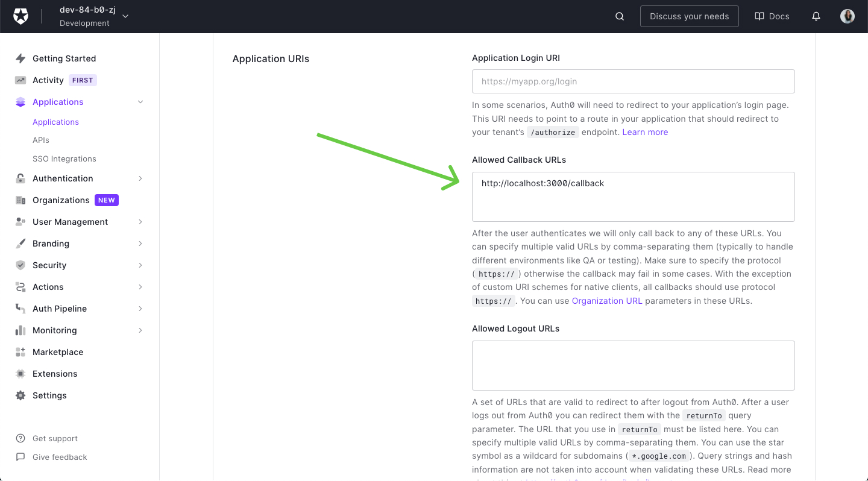Viewport: 868px width, 481px height.
Task: Click the Organizations grid icon
Action: tap(20, 200)
